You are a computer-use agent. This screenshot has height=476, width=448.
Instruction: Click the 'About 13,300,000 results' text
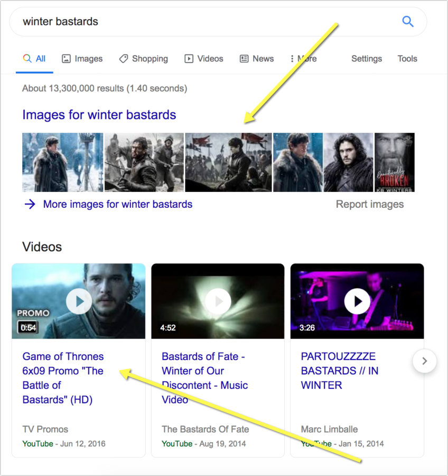click(x=105, y=88)
